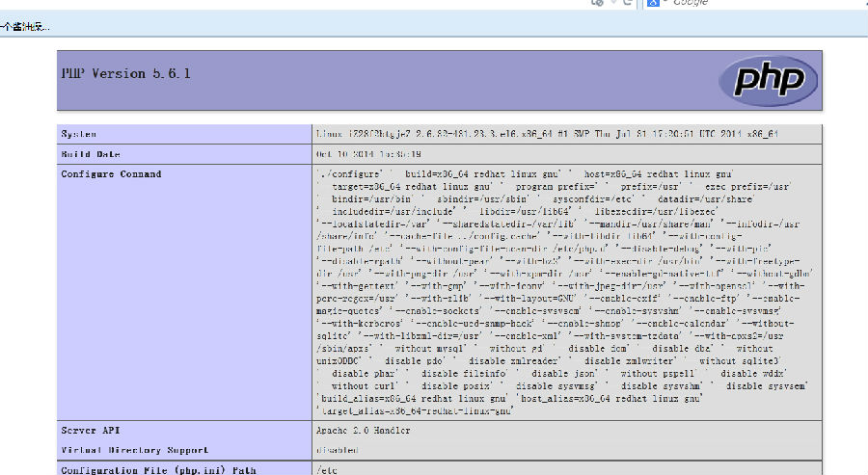Select the 'System' row label
868x475 pixels.
(79, 134)
